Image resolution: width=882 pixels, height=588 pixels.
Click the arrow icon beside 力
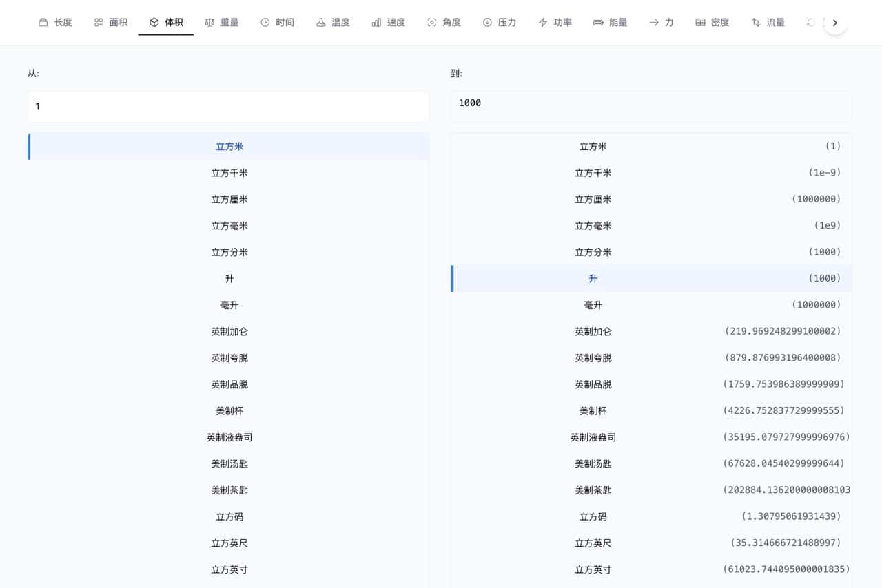click(654, 23)
